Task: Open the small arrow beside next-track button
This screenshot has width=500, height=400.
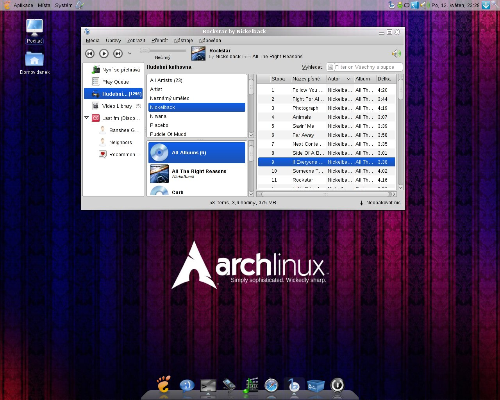Action: click(x=130, y=53)
